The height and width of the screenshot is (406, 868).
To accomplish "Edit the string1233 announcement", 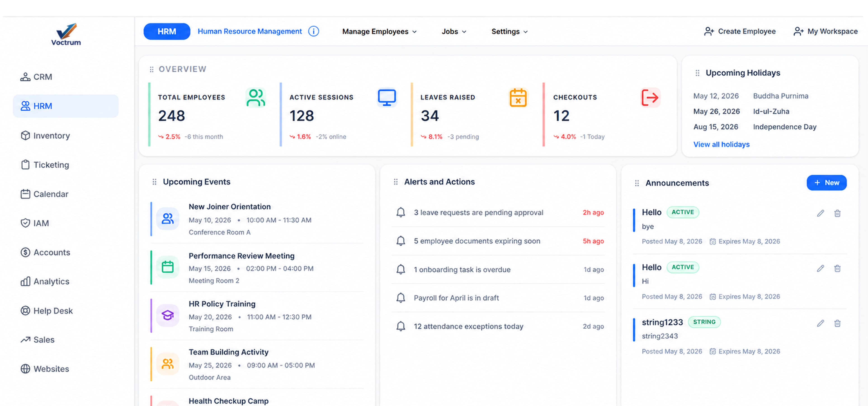I will [821, 323].
